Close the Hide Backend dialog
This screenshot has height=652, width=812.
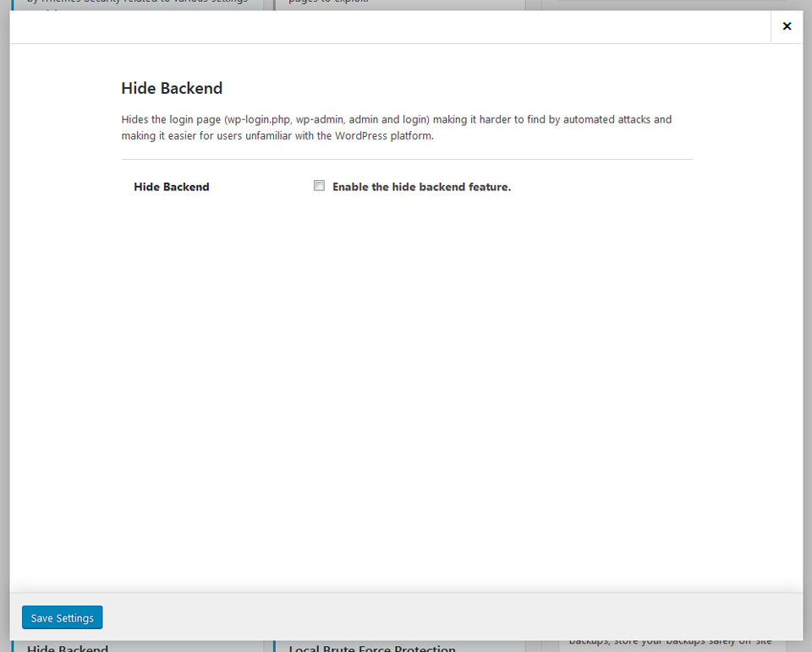787,26
